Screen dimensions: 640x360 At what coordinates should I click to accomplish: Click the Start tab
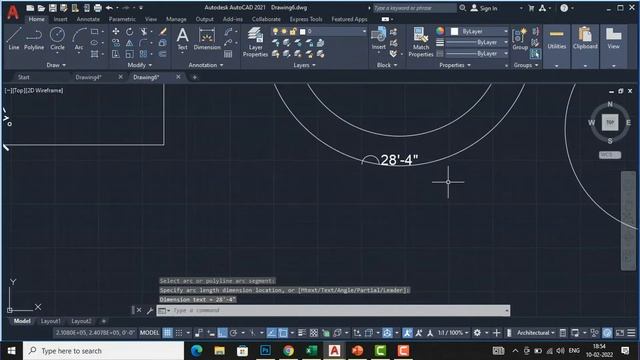(x=24, y=77)
